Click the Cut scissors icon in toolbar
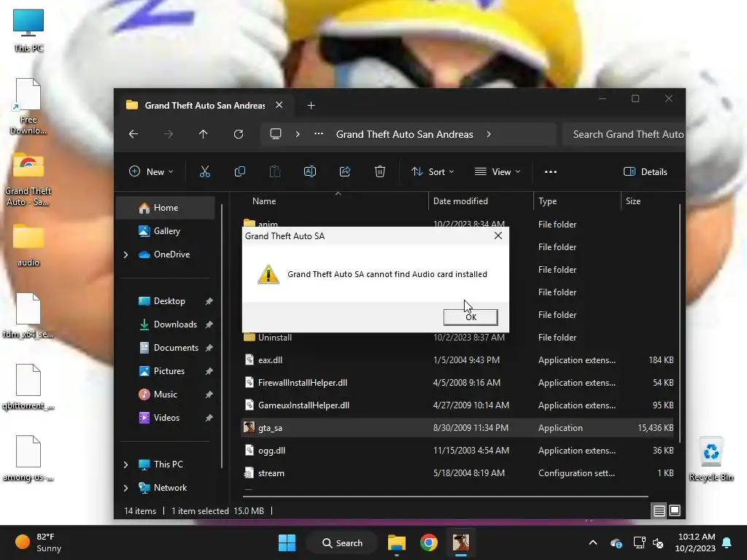Image resolution: width=747 pixels, height=560 pixels. [205, 171]
